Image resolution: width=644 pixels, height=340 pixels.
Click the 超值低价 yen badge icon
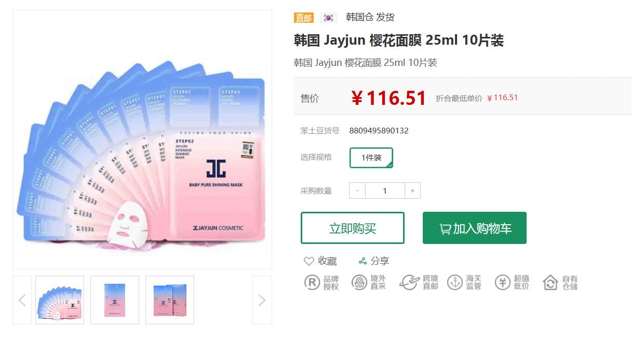point(503,282)
